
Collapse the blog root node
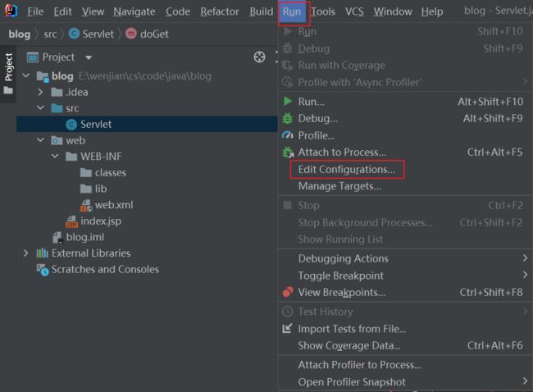click(26, 75)
